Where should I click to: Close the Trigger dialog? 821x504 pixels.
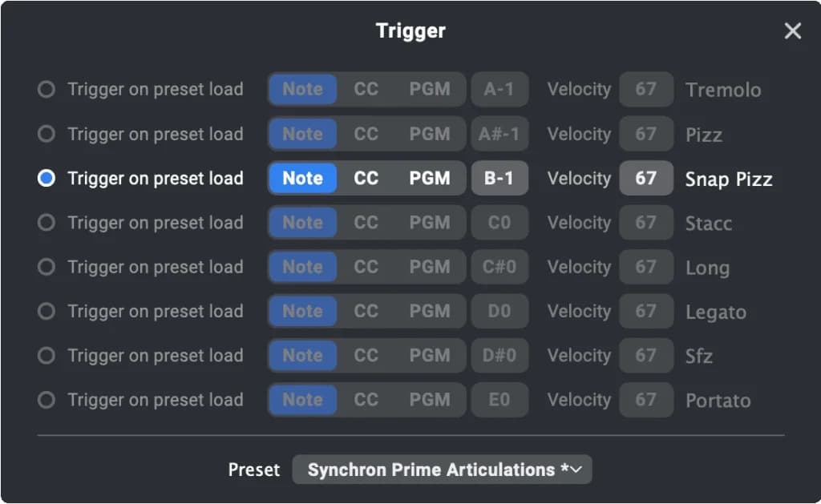[x=792, y=31]
